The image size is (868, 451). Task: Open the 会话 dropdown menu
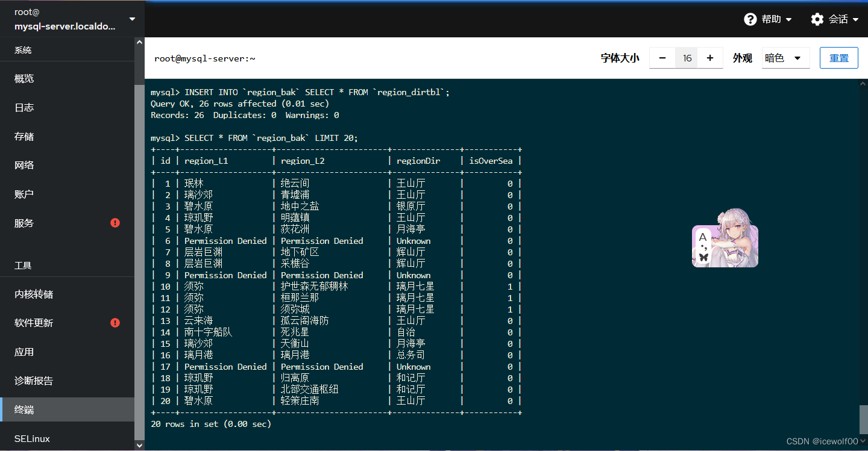[x=835, y=19]
